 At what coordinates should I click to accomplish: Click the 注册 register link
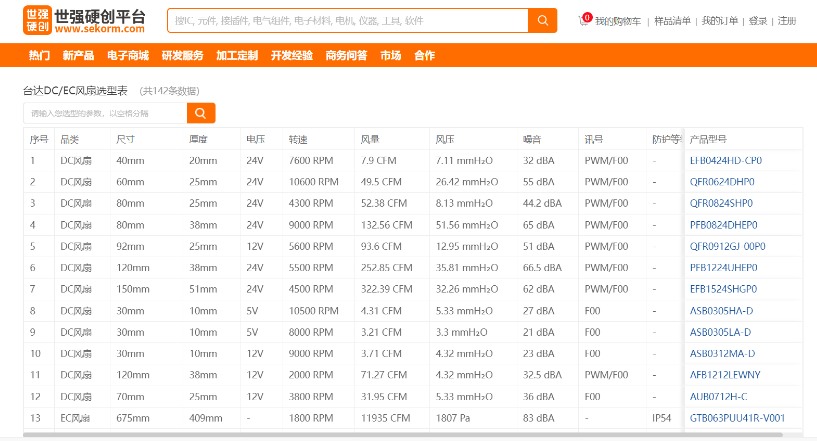point(787,21)
